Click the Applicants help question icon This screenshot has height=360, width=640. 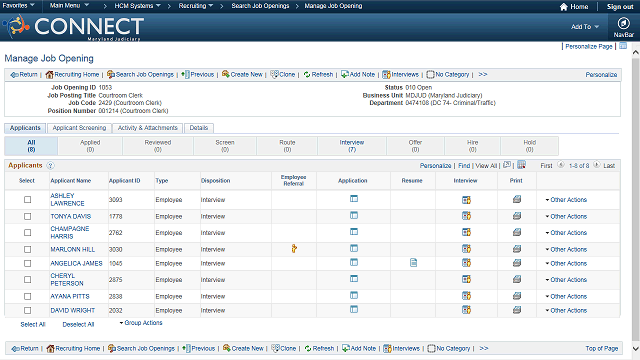coord(50,165)
